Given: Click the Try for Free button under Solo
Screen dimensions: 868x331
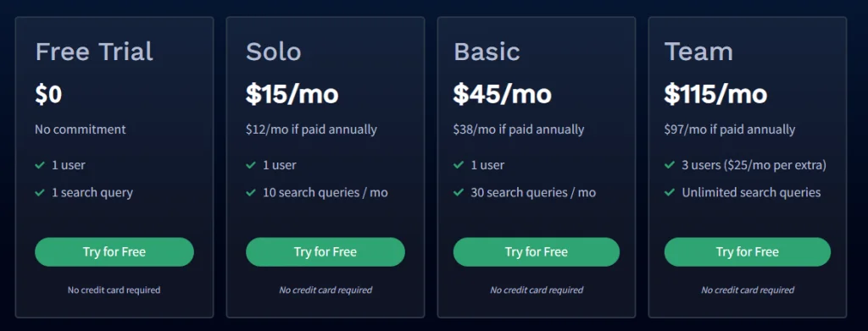Looking at the screenshot, I should (x=325, y=252).
